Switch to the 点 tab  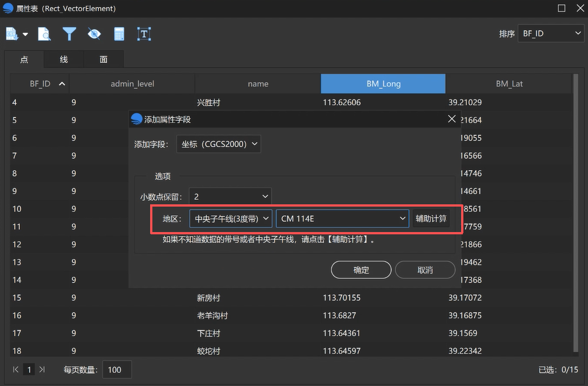click(24, 59)
